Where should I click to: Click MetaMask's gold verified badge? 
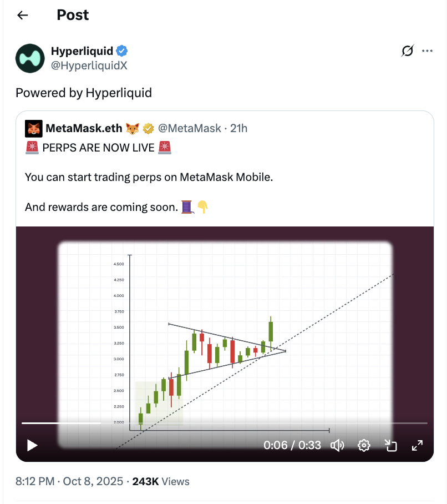[148, 129]
